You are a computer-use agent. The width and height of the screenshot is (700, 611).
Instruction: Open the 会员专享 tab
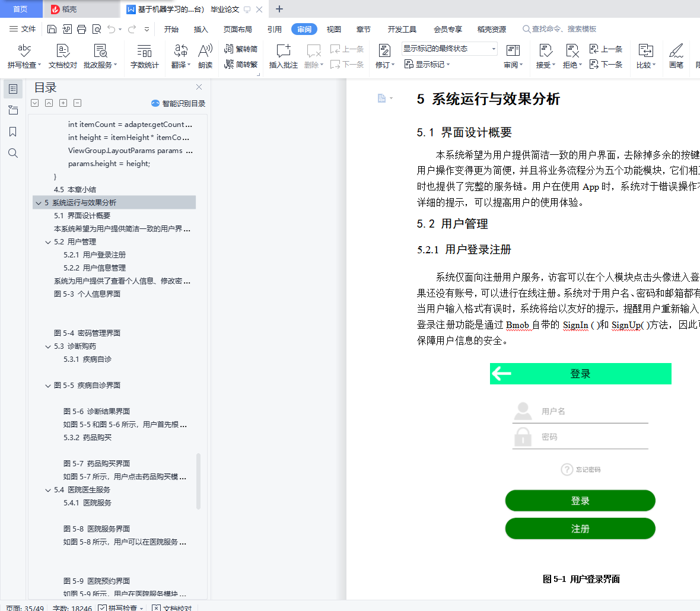tap(448, 29)
